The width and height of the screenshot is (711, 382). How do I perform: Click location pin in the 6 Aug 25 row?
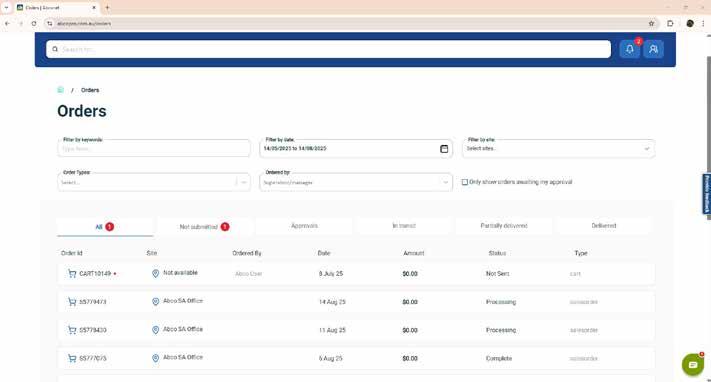156,358
